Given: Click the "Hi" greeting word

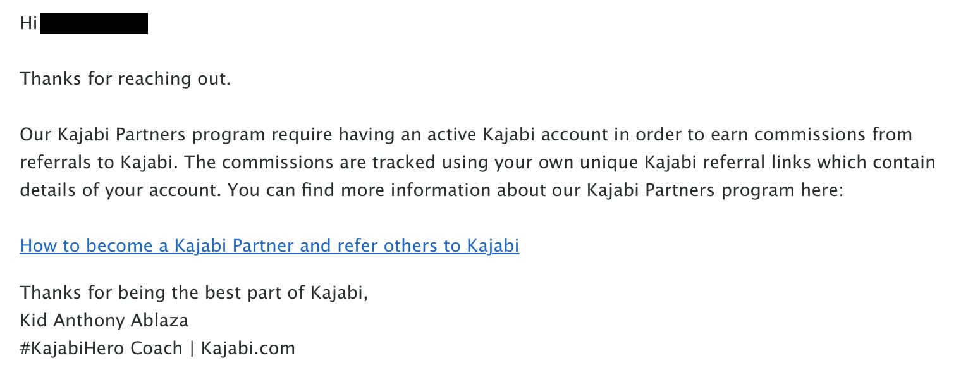Looking at the screenshot, I should point(28,24).
